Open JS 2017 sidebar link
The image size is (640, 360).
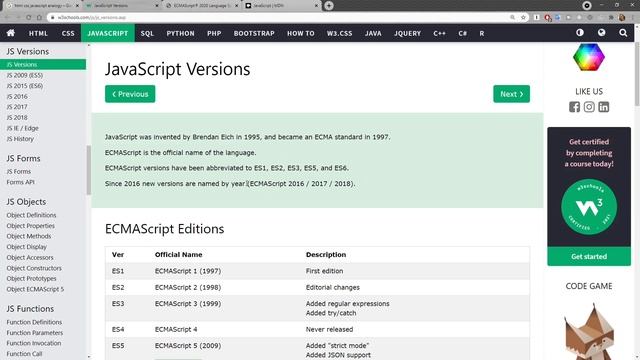(17, 107)
